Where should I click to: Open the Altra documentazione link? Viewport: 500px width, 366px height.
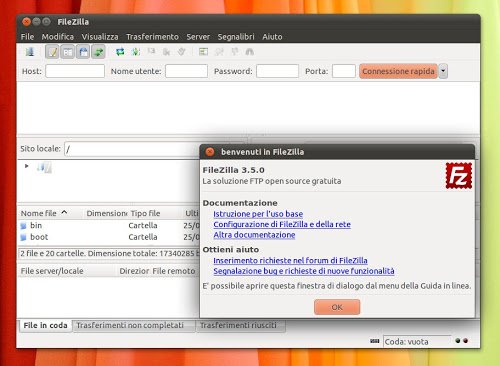254,235
